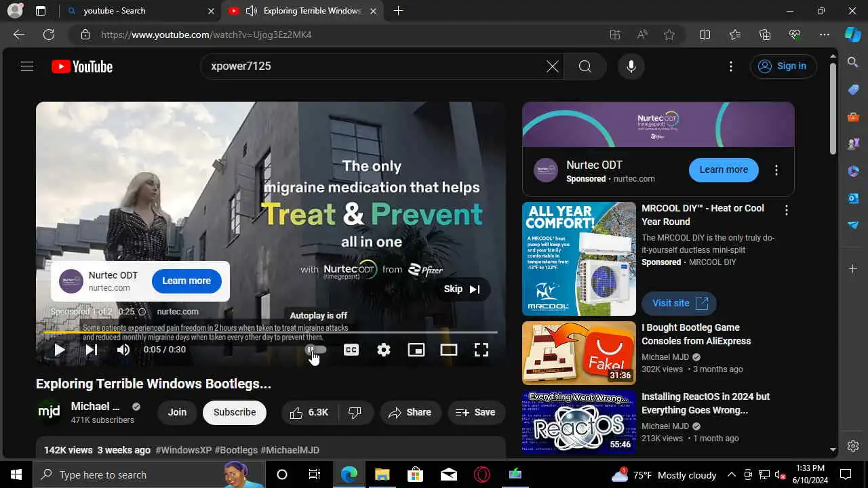Switch to the 'youtube - Search' browser tab
Viewport: 868px width, 488px height.
(140, 11)
